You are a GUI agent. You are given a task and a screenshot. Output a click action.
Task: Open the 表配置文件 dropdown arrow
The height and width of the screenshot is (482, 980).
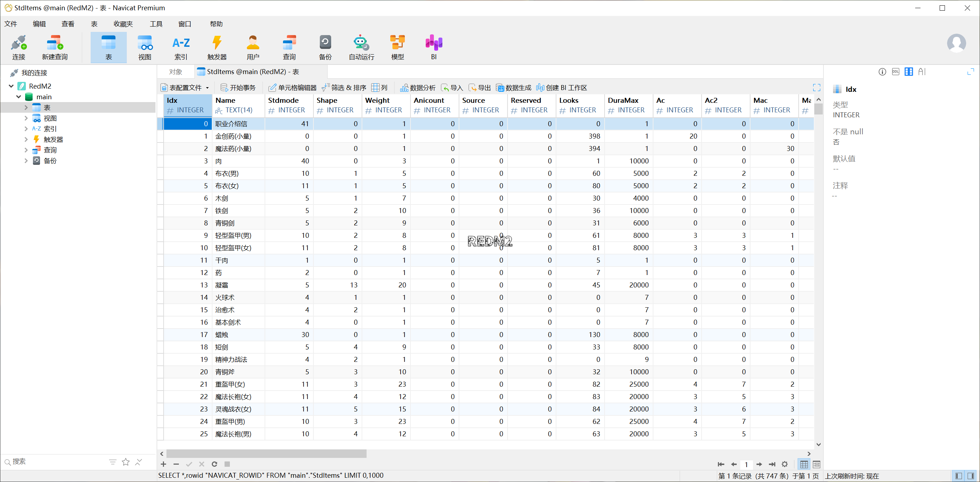[x=207, y=88]
